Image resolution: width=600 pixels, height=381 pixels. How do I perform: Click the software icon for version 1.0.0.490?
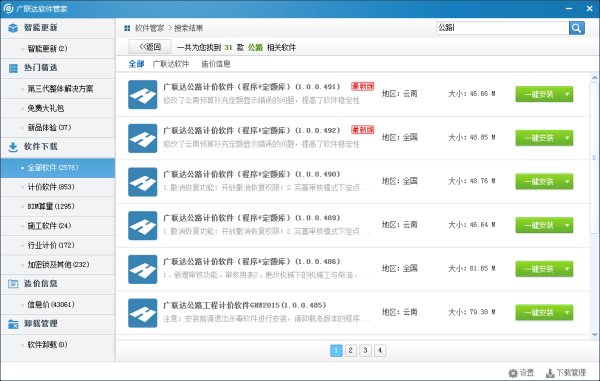coord(142,182)
